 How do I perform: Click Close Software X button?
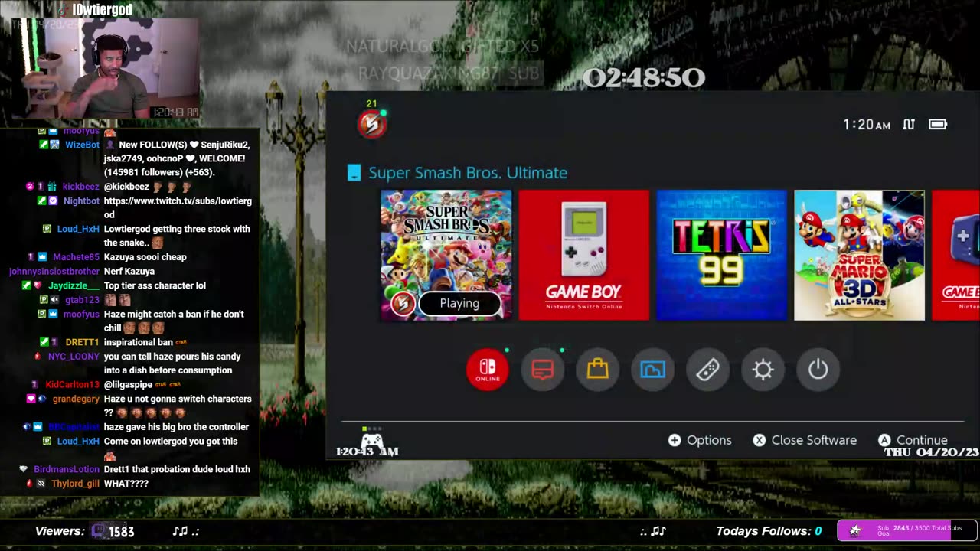tap(805, 440)
